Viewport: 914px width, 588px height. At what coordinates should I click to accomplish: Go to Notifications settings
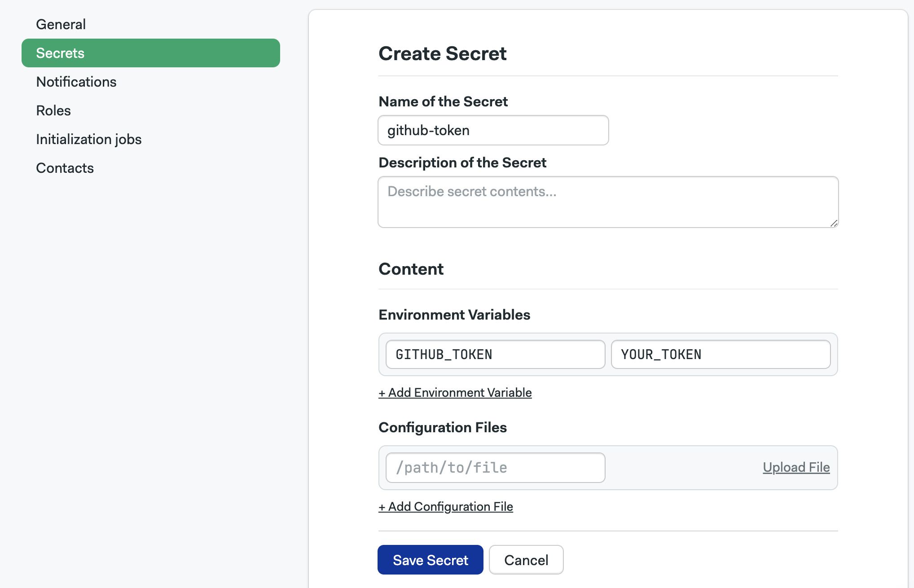coord(76,82)
